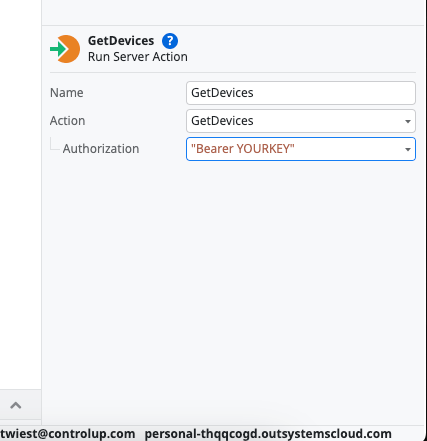Open the blue help question mark icon

click(x=170, y=41)
